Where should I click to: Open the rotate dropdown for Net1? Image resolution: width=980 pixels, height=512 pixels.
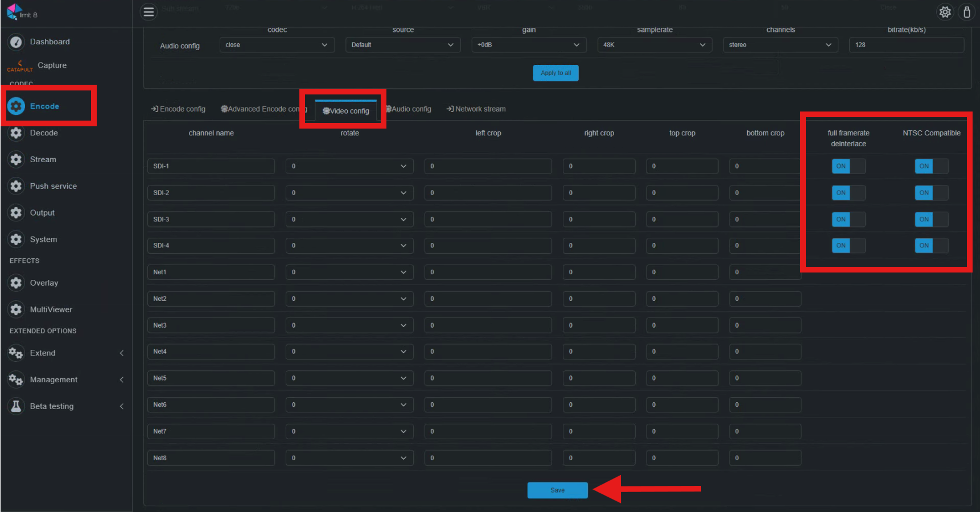349,272
